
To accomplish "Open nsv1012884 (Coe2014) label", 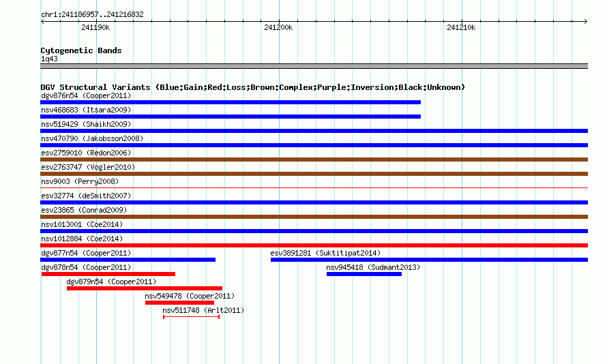I will [82, 239].
